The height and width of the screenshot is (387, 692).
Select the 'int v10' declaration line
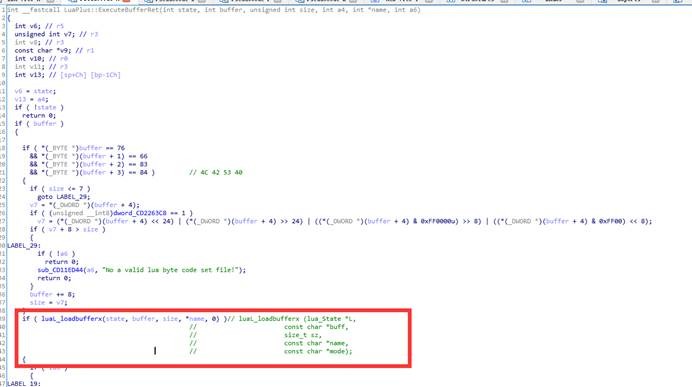coord(41,58)
